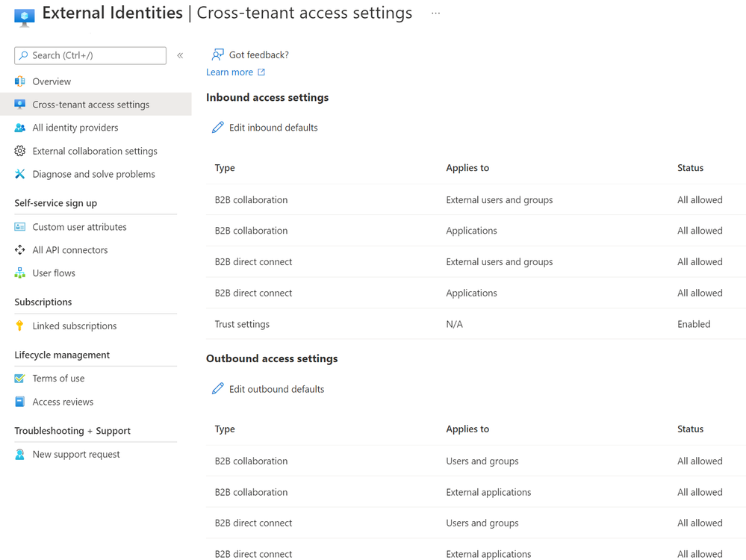Click inbound table Applies to header
This screenshot has width=746, height=560.
467,168
